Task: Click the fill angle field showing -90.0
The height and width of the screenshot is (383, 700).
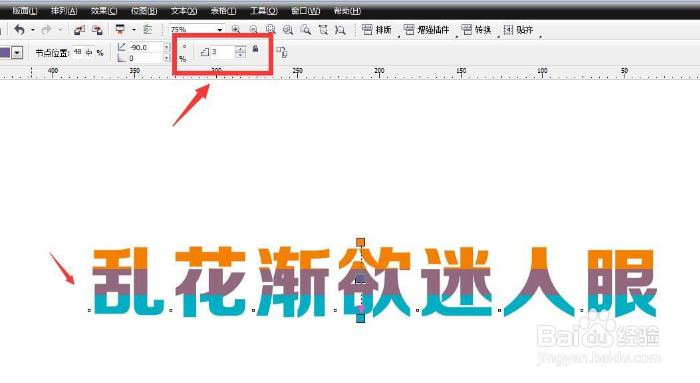Action: pos(146,47)
